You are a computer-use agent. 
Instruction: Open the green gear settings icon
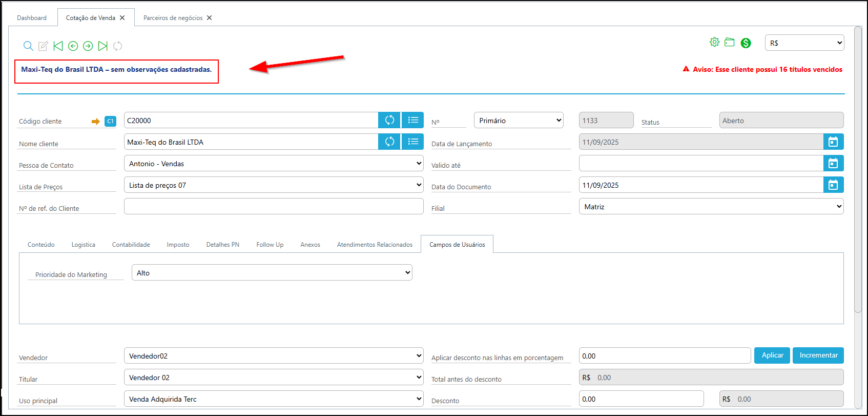tap(714, 43)
